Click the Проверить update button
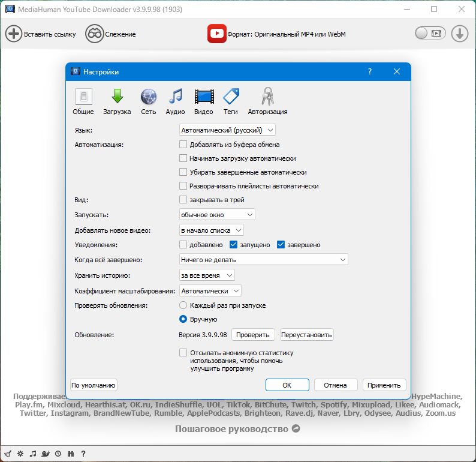 (253, 335)
